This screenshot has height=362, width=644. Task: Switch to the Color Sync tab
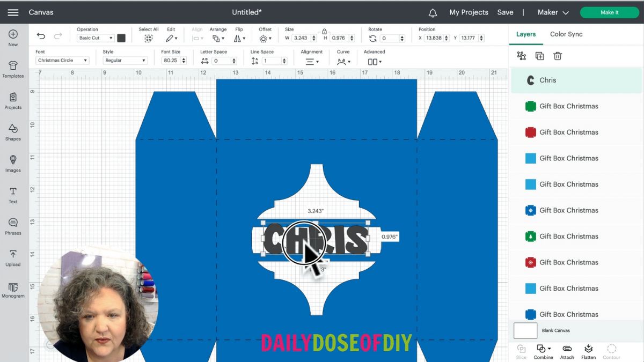pos(566,34)
